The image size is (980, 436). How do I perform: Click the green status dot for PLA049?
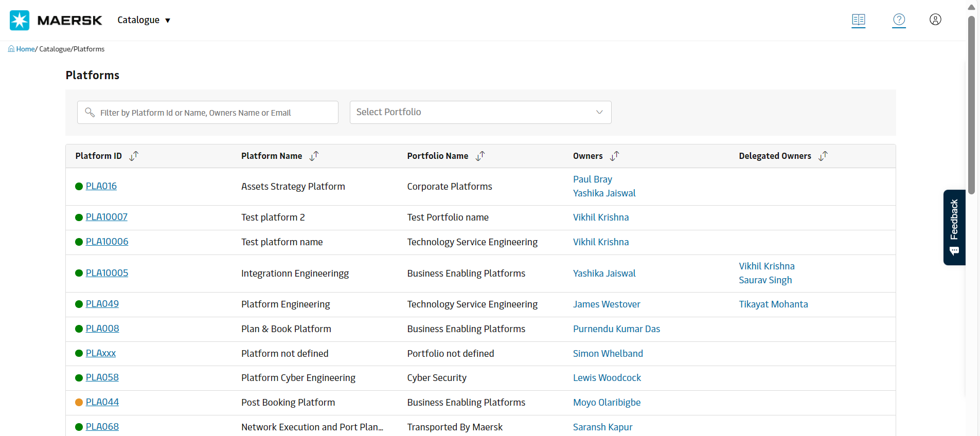79,304
